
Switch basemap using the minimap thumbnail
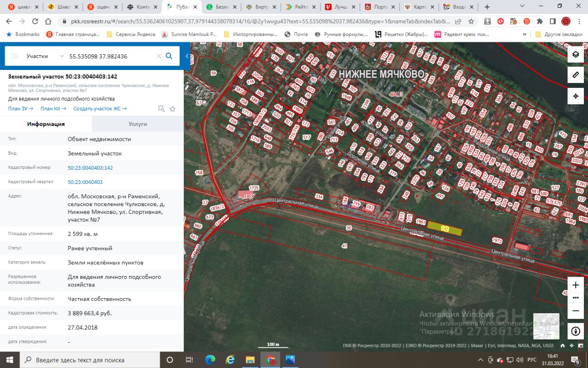click(x=546, y=326)
